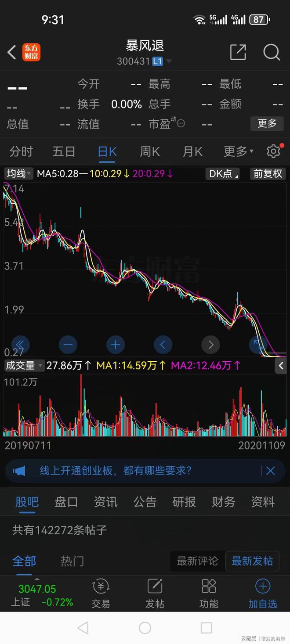This screenshot has height=644, width=290.
Task: Zoom out chart with minus button
Action: pyautogui.click(x=68, y=345)
